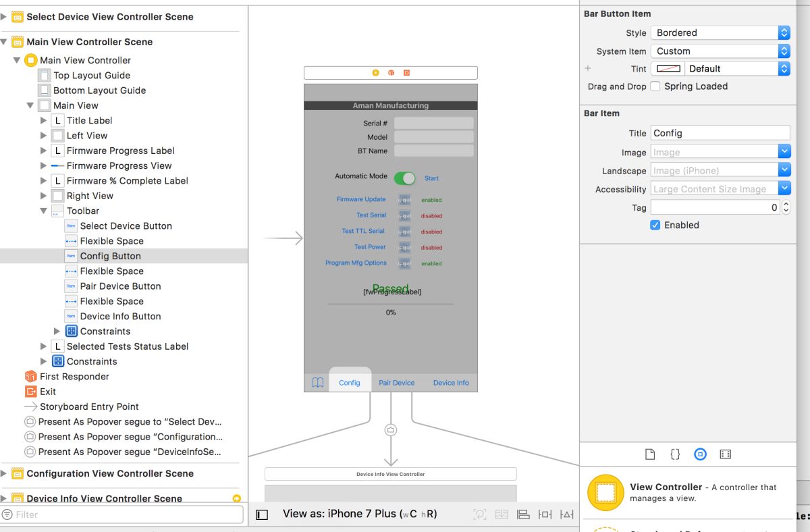This screenshot has height=532, width=810.
Task: Expand the Configuration View Controller Scene
Action: (x=4, y=473)
